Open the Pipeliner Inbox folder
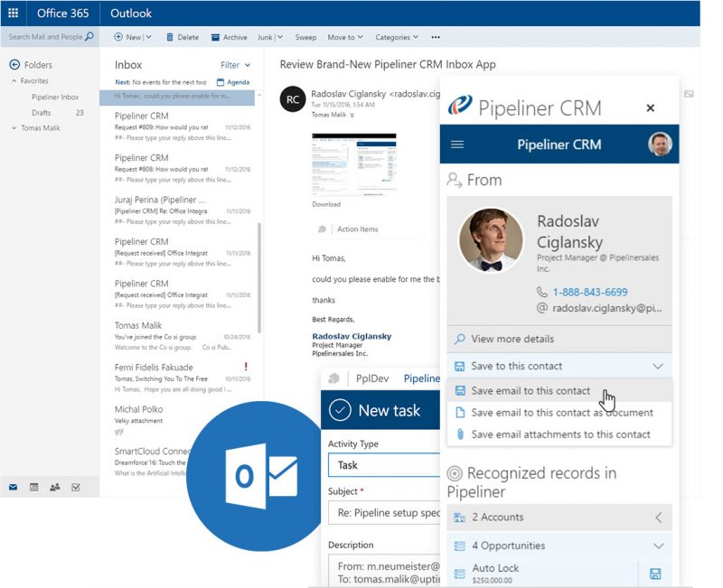The width and height of the screenshot is (723, 588). 55,97
